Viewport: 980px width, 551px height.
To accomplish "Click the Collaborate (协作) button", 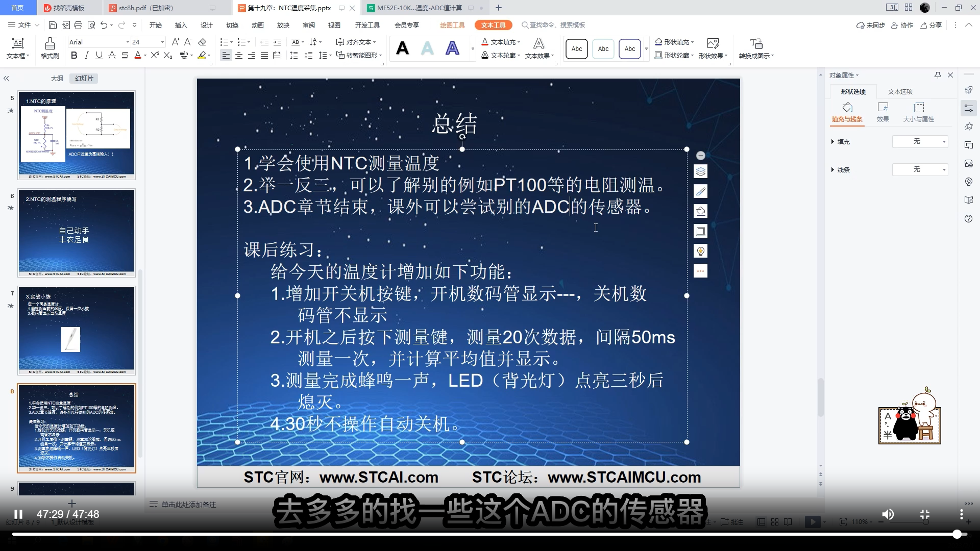I will [x=902, y=25].
